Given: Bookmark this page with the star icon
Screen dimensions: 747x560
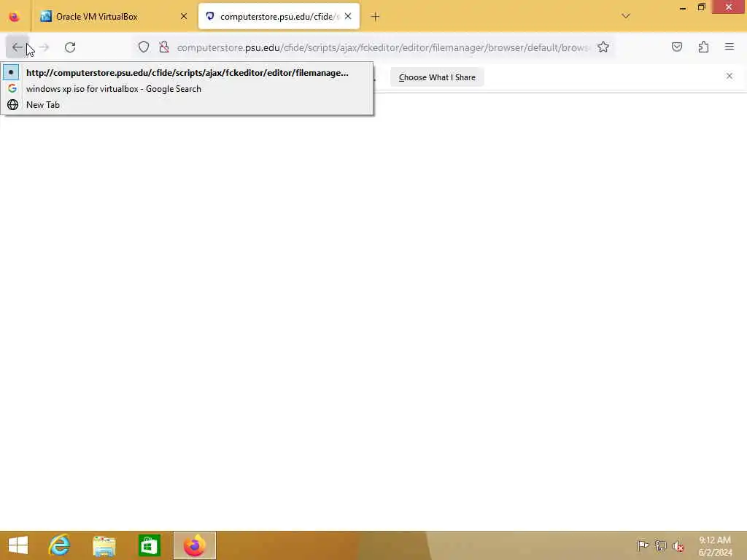Looking at the screenshot, I should (603, 47).
